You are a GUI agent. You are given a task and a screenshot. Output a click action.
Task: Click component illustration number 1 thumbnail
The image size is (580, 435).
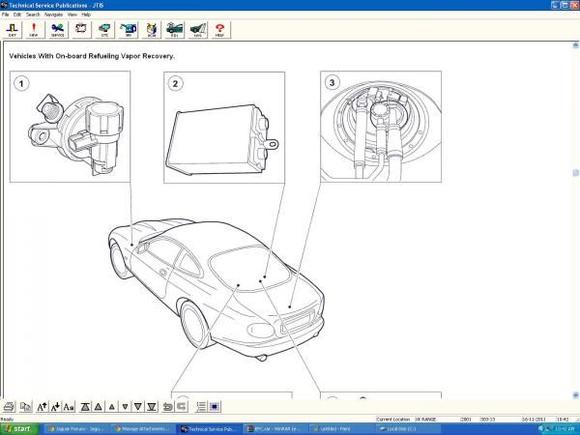point(70,127)
